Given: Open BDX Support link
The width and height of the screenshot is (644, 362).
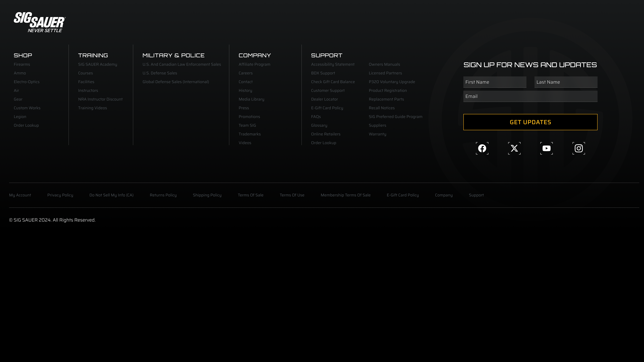Looking at the screenshot, I should tap(323, 73).
